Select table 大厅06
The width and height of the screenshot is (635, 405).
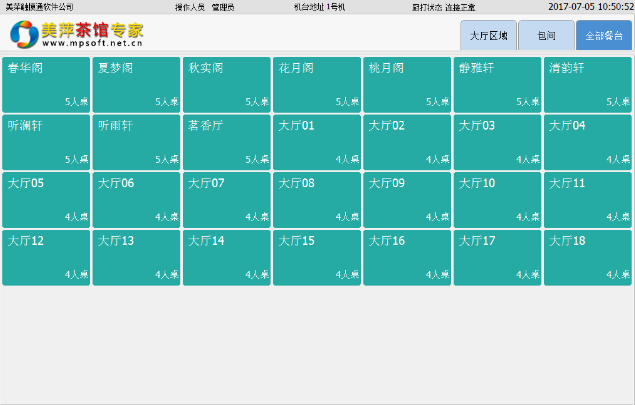point(136,200)
